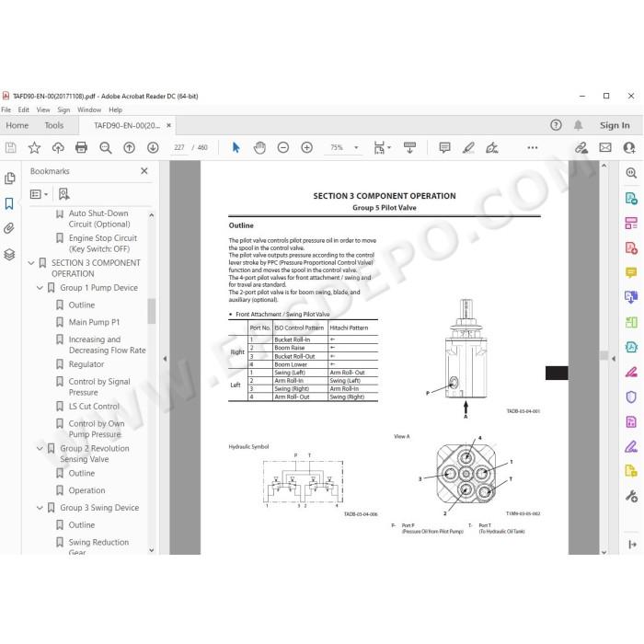Open the Find text magnifier

(x=106, y=147)
